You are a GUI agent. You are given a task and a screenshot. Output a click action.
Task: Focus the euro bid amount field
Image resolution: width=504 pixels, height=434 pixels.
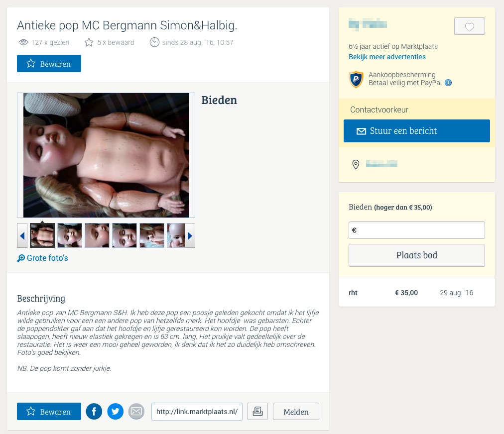pyautogui.click(x=416, y=230)
